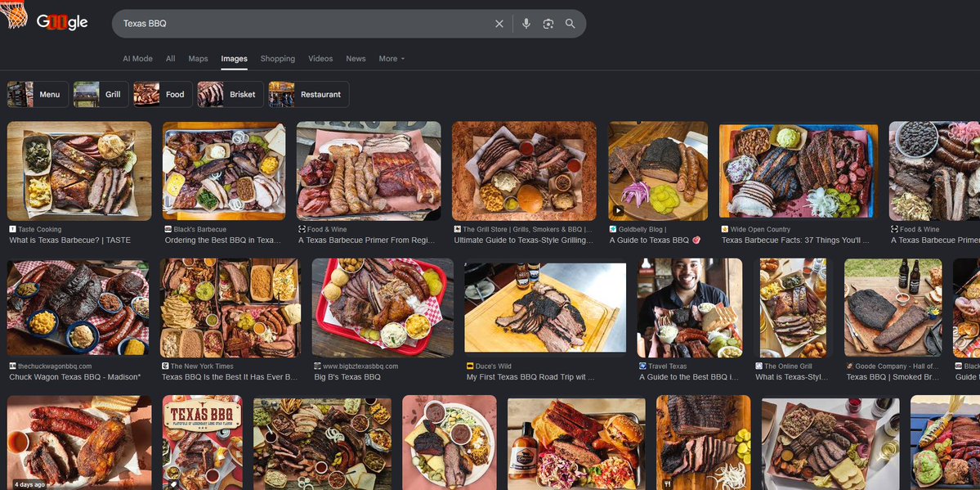980x490 pixels.
Task: Click the Black's Barbecue source favicon
Action: click(168, 230)
